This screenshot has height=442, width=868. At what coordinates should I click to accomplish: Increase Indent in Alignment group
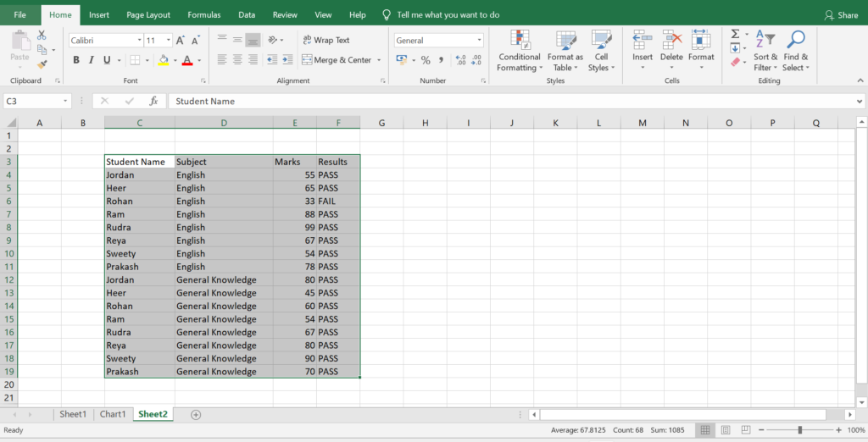click(x=287, y=60)
